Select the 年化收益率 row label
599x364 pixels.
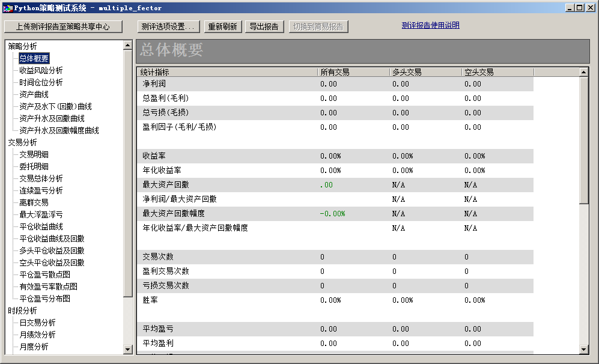tap(162, 171)
